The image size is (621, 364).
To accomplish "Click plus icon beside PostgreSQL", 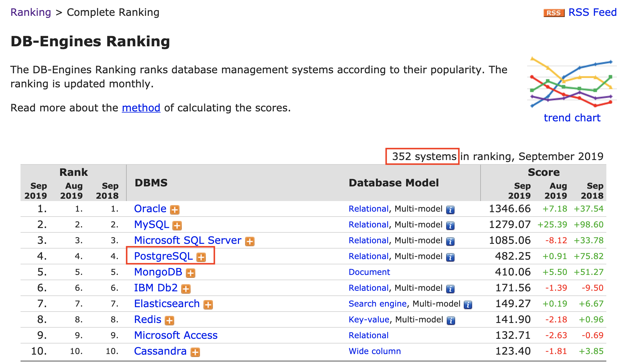I will click(201, 257).
